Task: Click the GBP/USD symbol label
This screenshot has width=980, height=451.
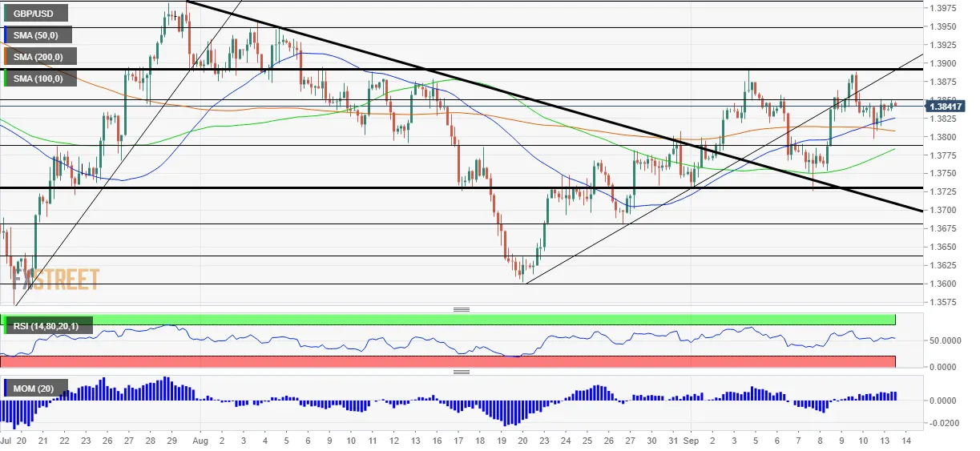Action: click(x=36, y=13)
